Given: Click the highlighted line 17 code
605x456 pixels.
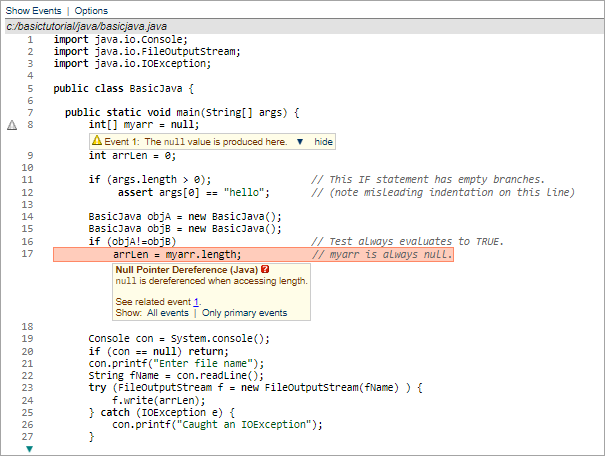Looking at the screenshot, I should (x=253, y=255).
